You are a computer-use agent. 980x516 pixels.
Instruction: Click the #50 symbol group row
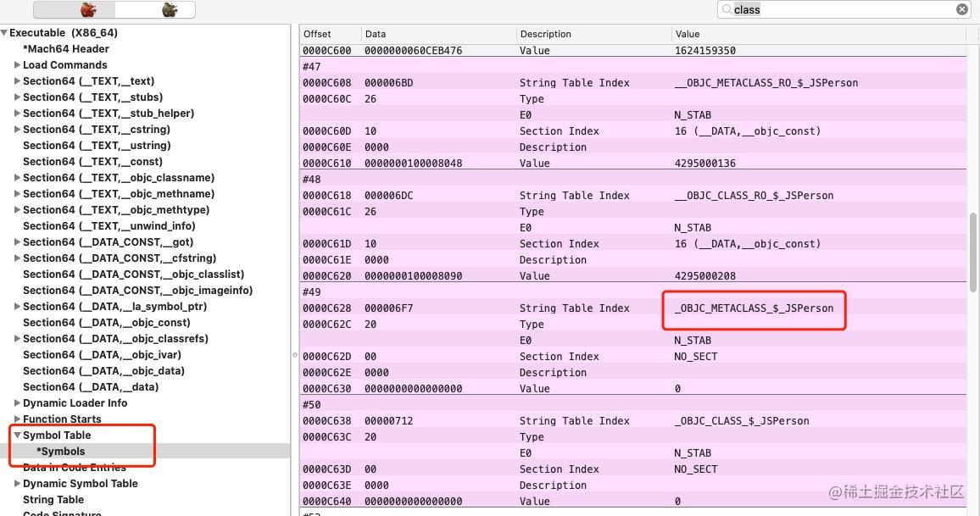632,405
